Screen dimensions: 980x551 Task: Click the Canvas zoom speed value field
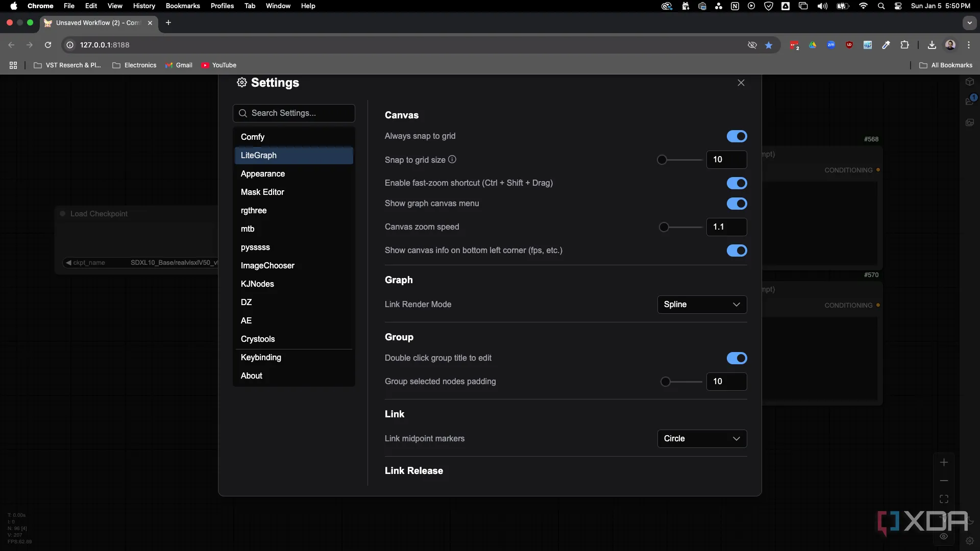click(726, 227)
